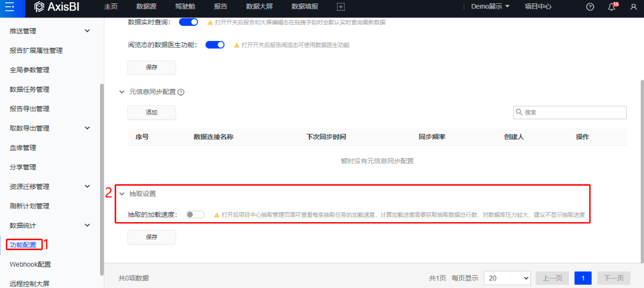The image size is (644, 288).
Task: Open the user profile icon
Action: tap(633, 7)
